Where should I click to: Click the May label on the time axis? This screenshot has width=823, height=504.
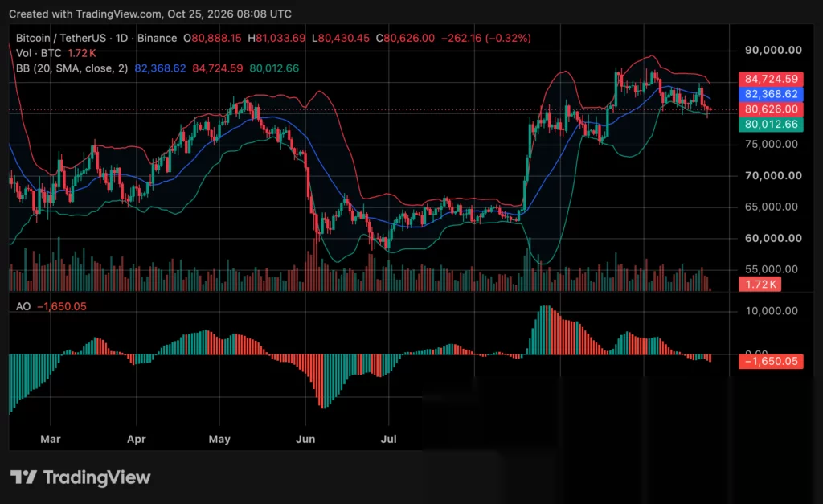click(x=219, y=440)
